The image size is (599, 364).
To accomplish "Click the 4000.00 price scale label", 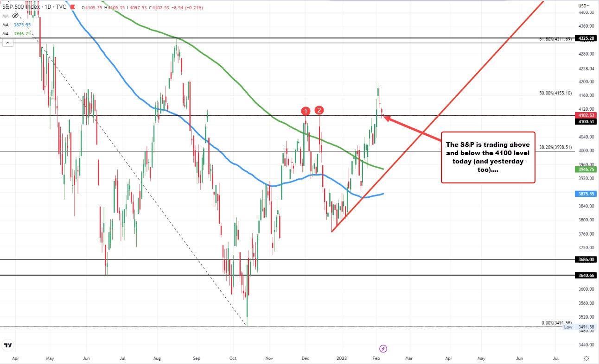I will click(x=586, y=151).
